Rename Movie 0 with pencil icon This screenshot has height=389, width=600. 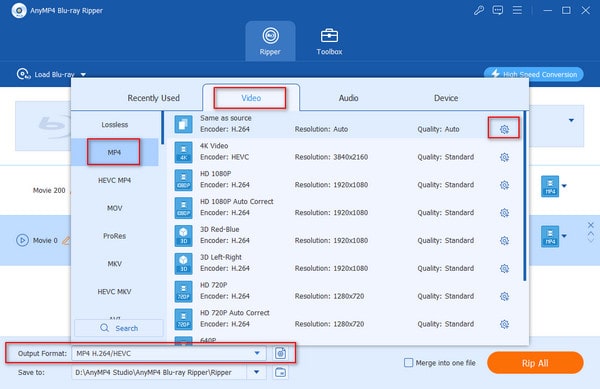tap(67, 241)
